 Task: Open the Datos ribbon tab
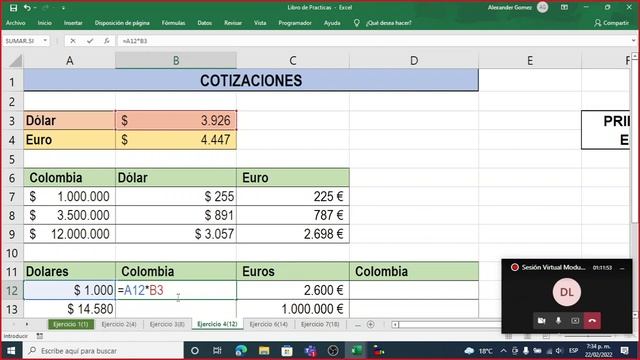204,23
